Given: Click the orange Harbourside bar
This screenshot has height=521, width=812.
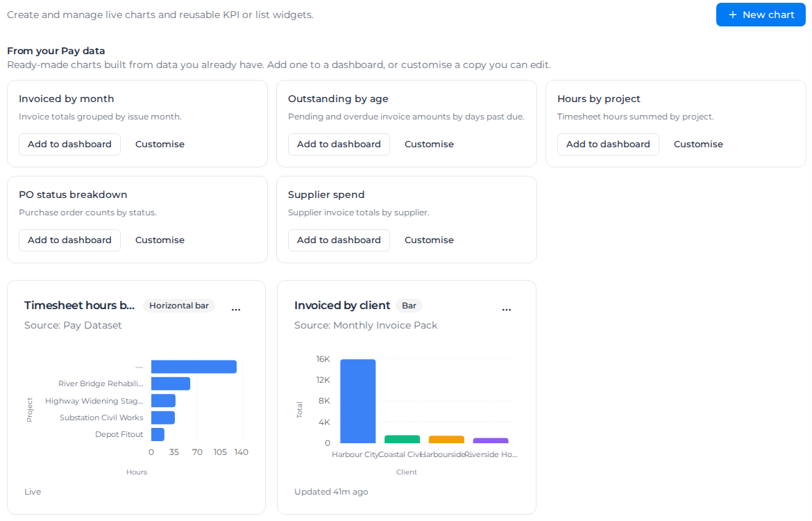Looking at the screenshot, I should pos(446,440).
